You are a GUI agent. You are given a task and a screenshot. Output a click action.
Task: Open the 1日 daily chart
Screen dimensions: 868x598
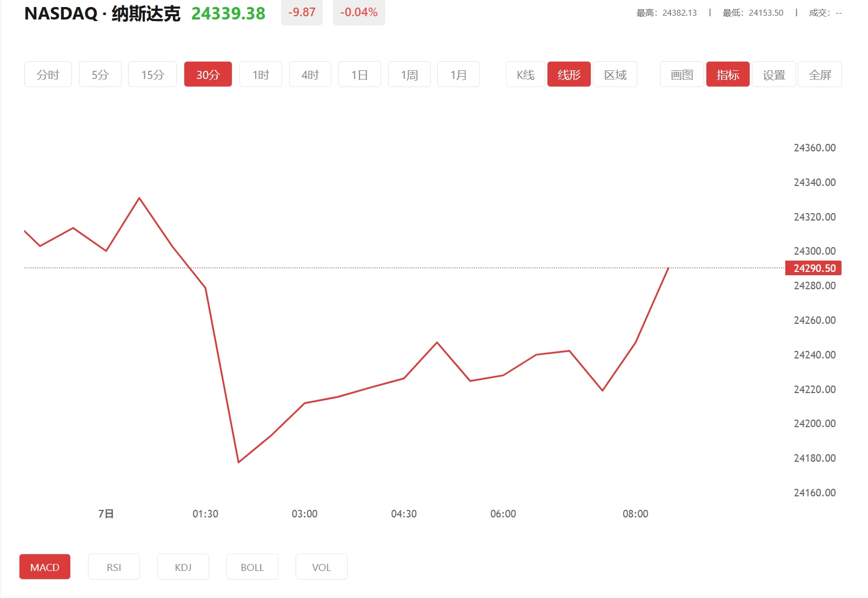[x=359, y=74]
